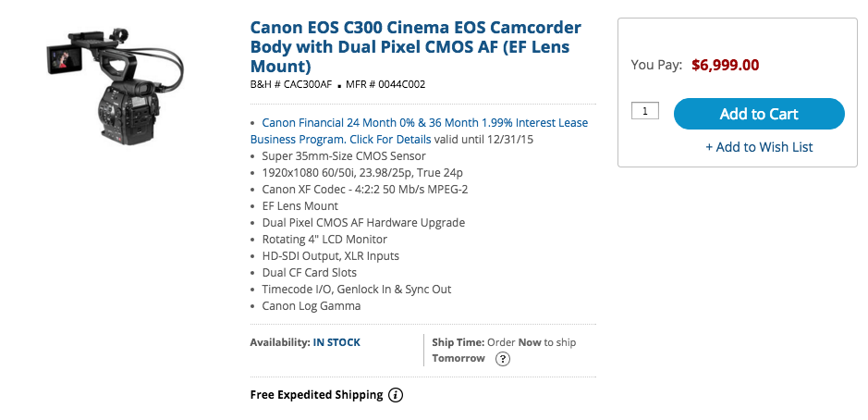Viewport: 868px width, 420px height.
Task: Click the B&H # CAC300AF item number
Action: tap(291, 85)
